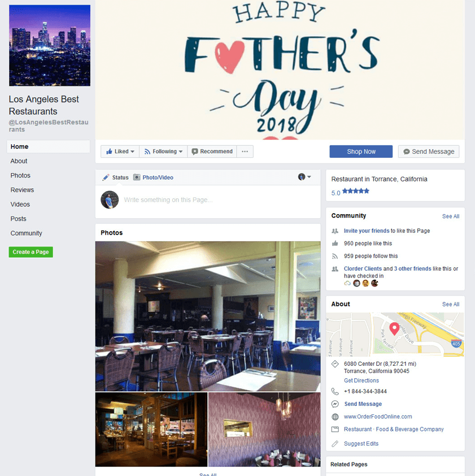The image size is (475, 476).
Task: Open the www.OrderFoodOnline.com link
Action: (x=378, y=417)
